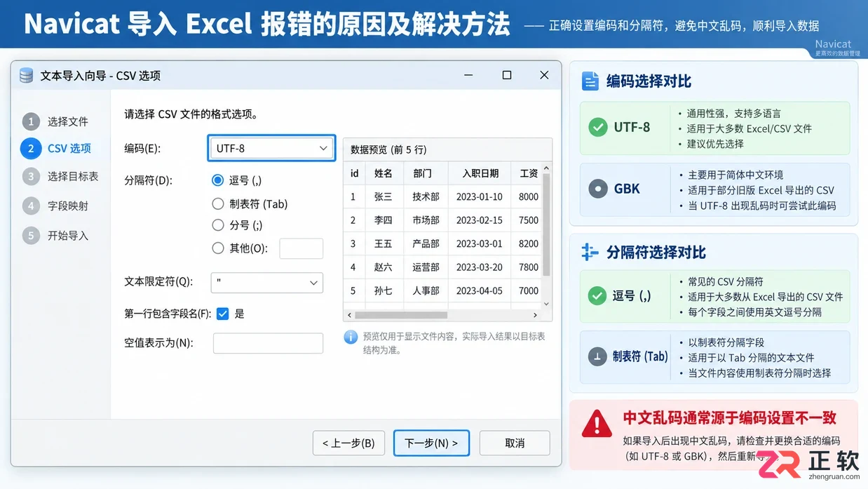Click the 入职日期 column header
Screen dimensions: 868x489
[x=480, y=173]
